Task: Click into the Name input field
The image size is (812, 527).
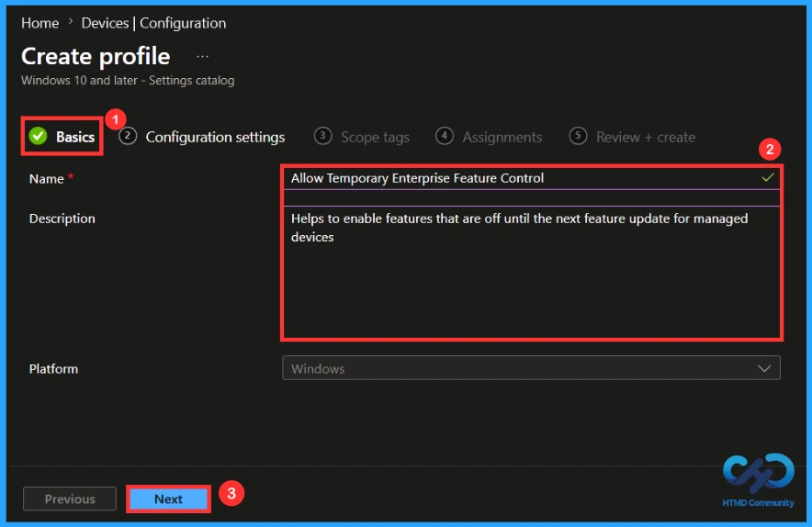Action: (x=531, y=178)
